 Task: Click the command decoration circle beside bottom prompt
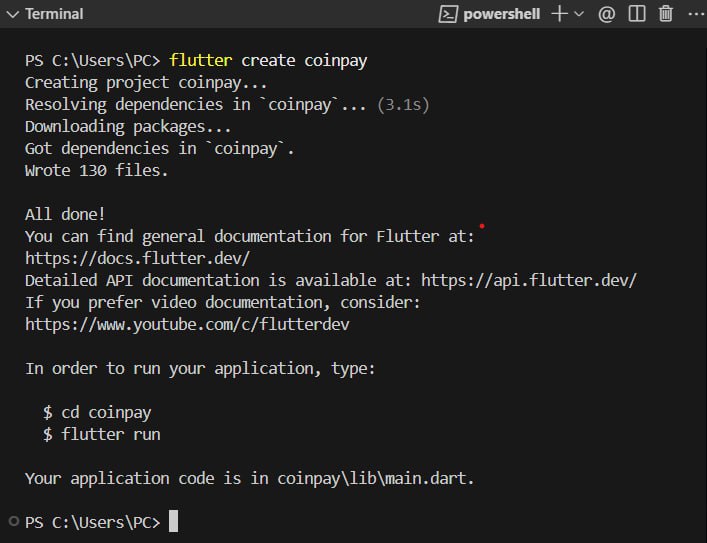14,521
